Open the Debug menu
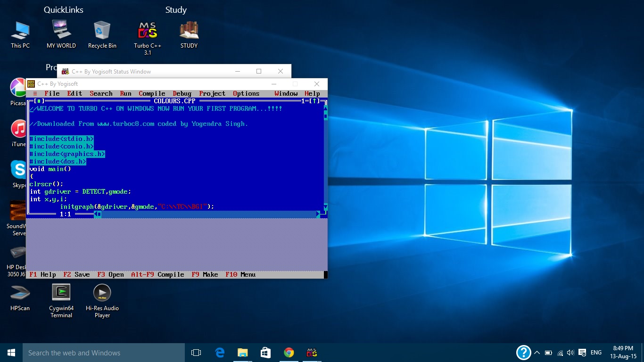Screen dimensions: 644x362 (x=182, y=93)
